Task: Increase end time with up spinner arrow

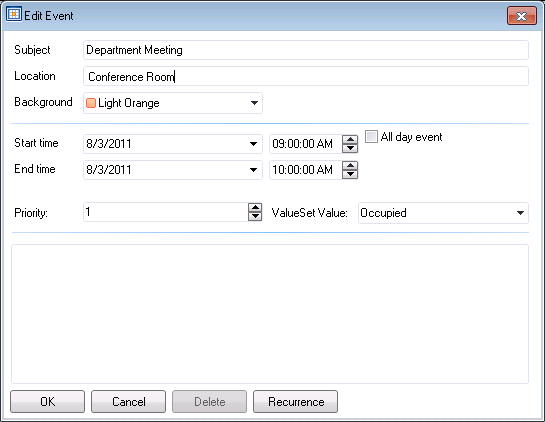Action: 350,165
